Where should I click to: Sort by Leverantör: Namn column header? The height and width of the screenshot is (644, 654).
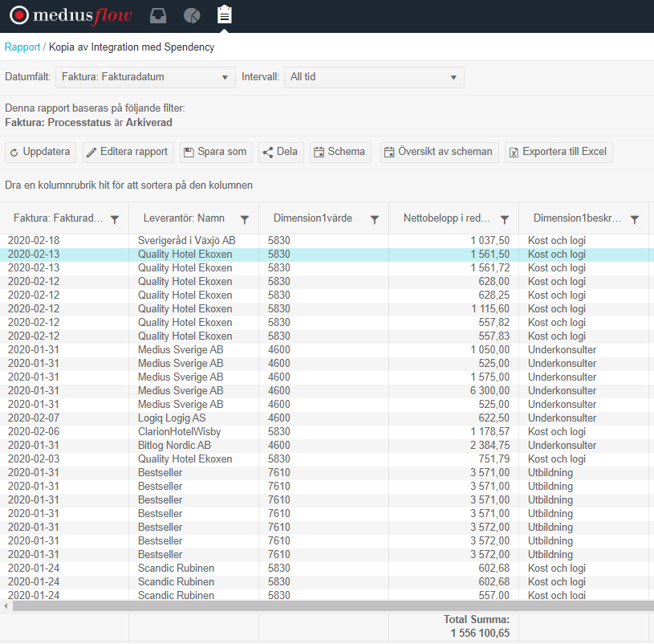[x=184, y=218]
